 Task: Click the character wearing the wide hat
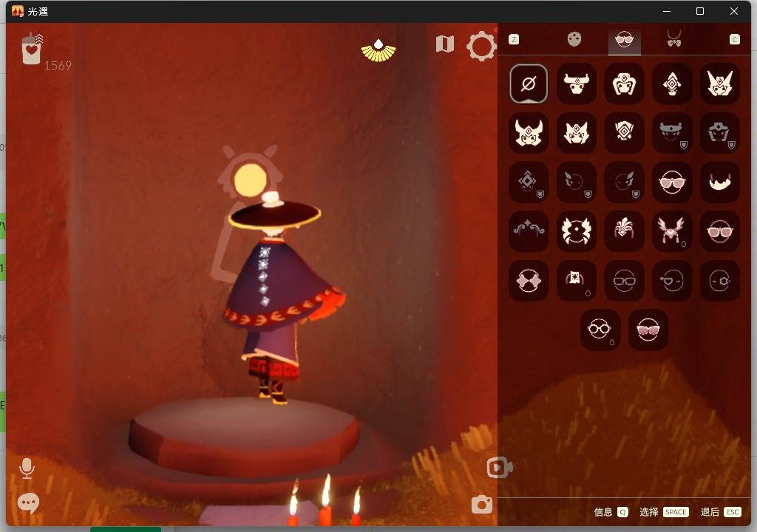click(x=279, y=297)
